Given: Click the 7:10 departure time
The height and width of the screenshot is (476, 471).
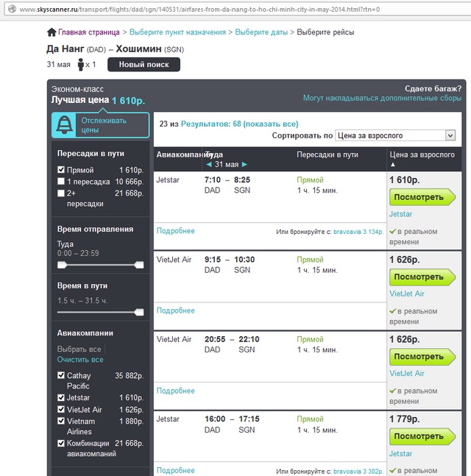Looking at the screenshot, I should (212, 180).
